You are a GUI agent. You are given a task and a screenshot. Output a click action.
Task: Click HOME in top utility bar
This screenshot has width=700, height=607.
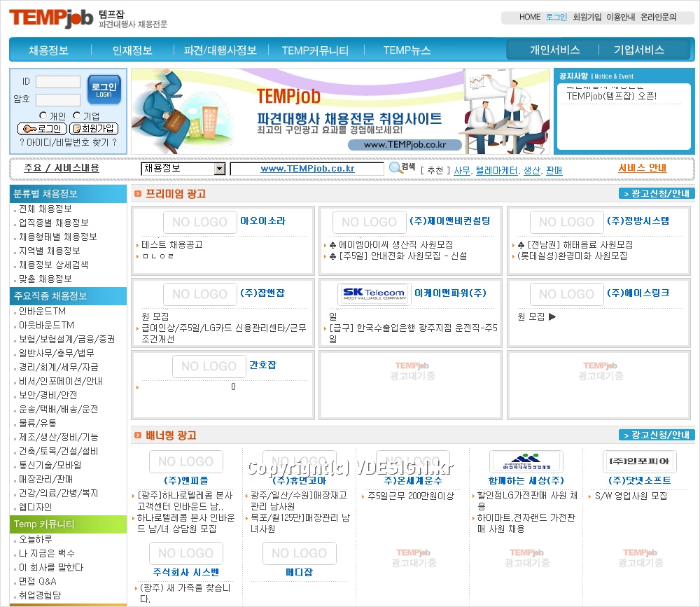(530, 17)
